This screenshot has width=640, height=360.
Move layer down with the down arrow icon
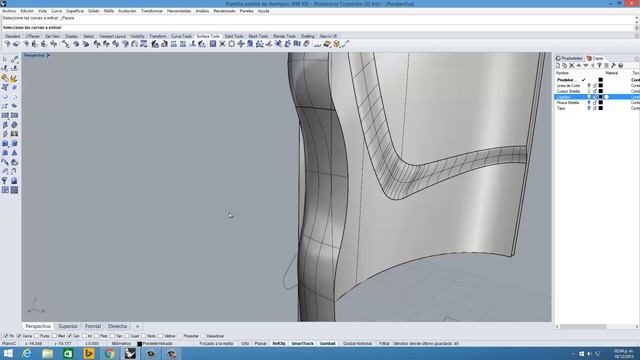coord(586,65)
